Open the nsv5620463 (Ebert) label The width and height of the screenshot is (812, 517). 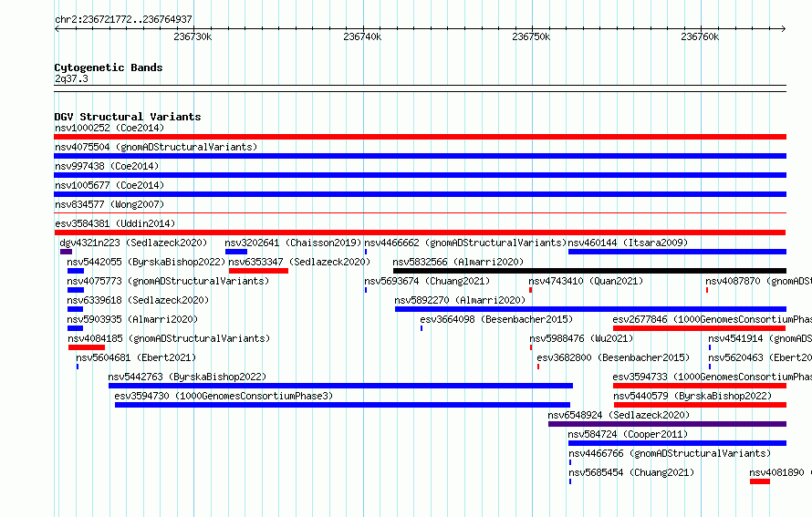pos(760,357)
